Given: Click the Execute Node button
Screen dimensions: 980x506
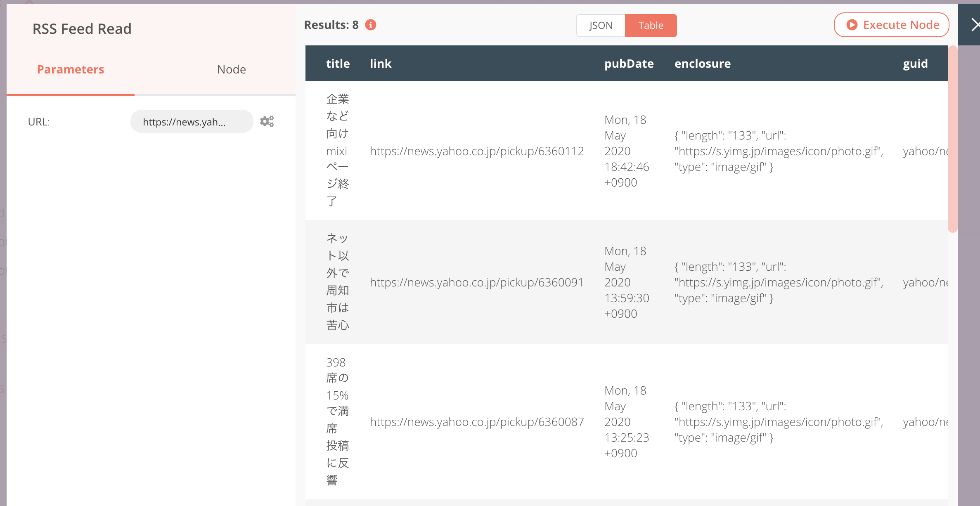Looking at the screenshot, I should (x=891, y=25).
